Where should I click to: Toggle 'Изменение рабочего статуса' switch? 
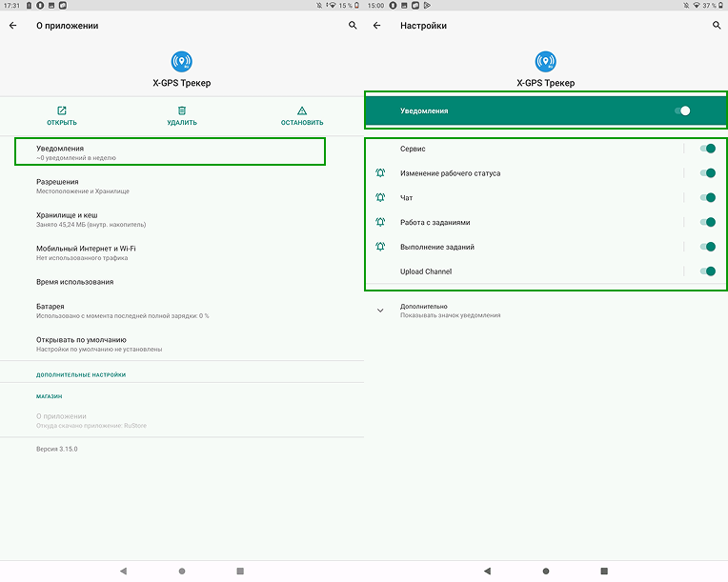(x=707, y=173)
